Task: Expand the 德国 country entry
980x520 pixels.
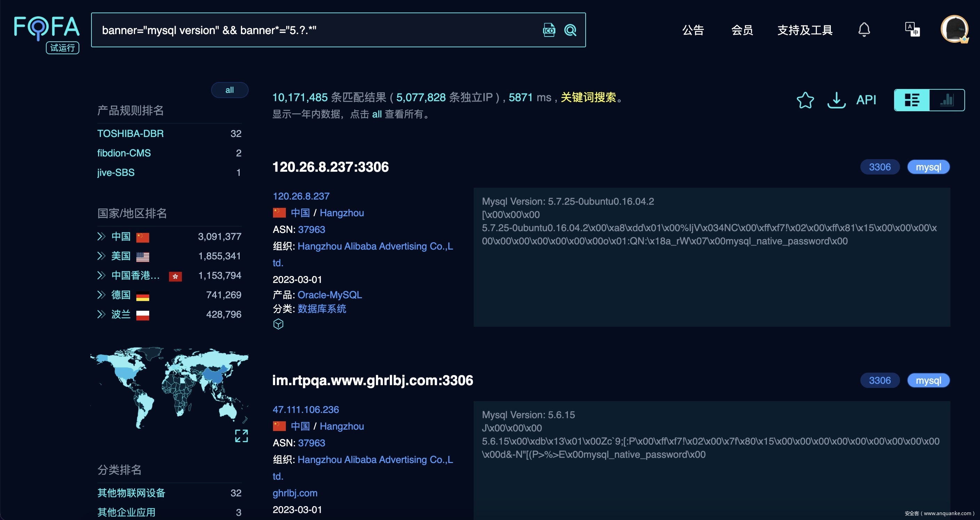Action: tap(101, 295)
